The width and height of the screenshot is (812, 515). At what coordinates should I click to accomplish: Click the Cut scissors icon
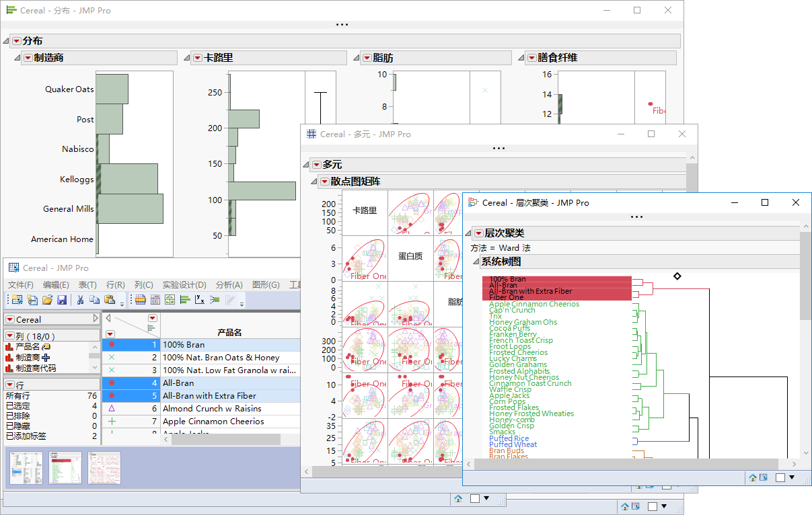point(80,300)
